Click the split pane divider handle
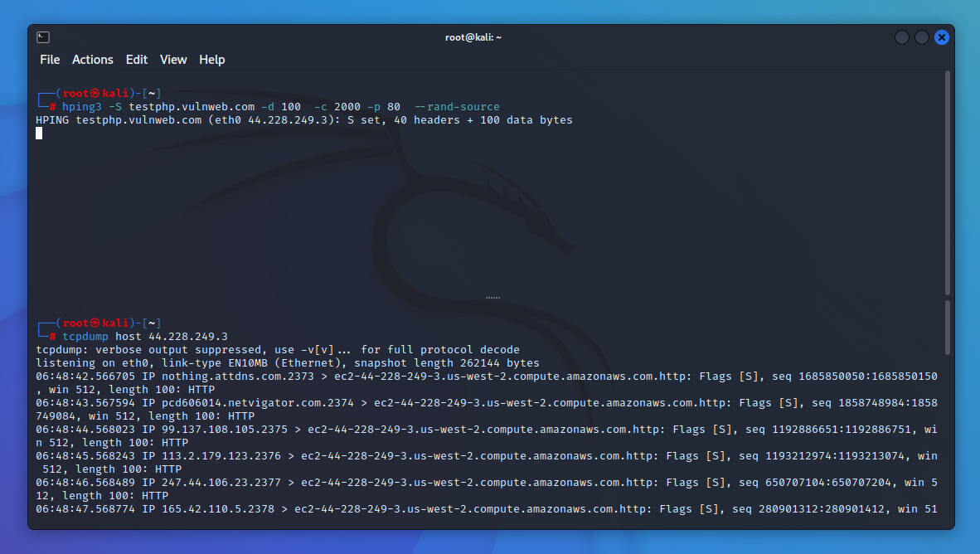 click(x=492, y=298)
